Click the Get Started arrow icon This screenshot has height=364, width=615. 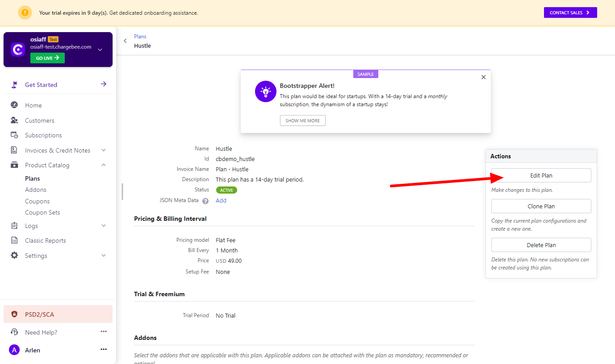[104, 84]
